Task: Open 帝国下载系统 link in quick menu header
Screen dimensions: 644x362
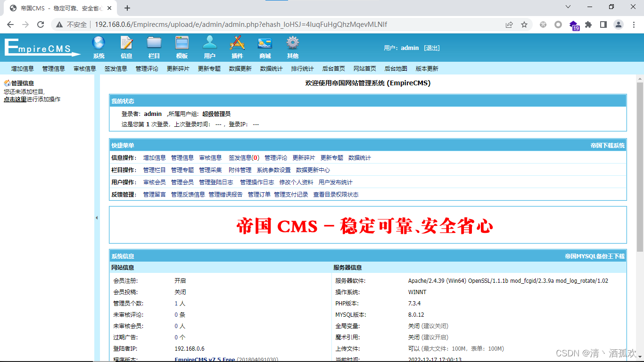Action: pos(608,146)
